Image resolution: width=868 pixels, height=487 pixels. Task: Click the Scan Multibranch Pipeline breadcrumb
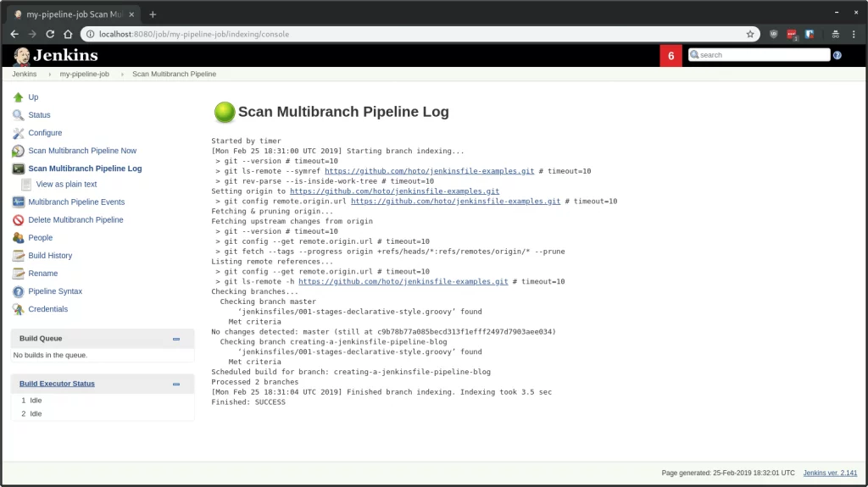pyautogui.click(x=175, y=75)
